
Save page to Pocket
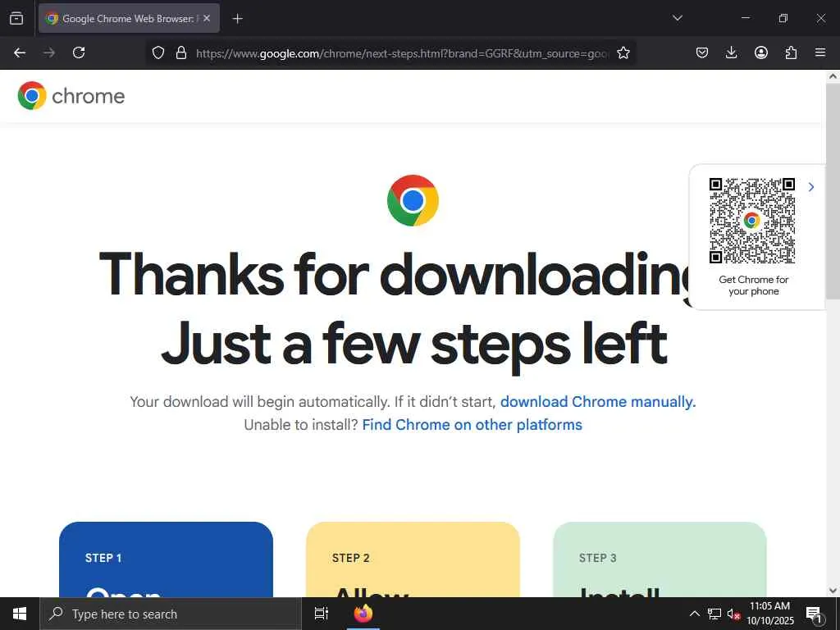click(702, 52)
